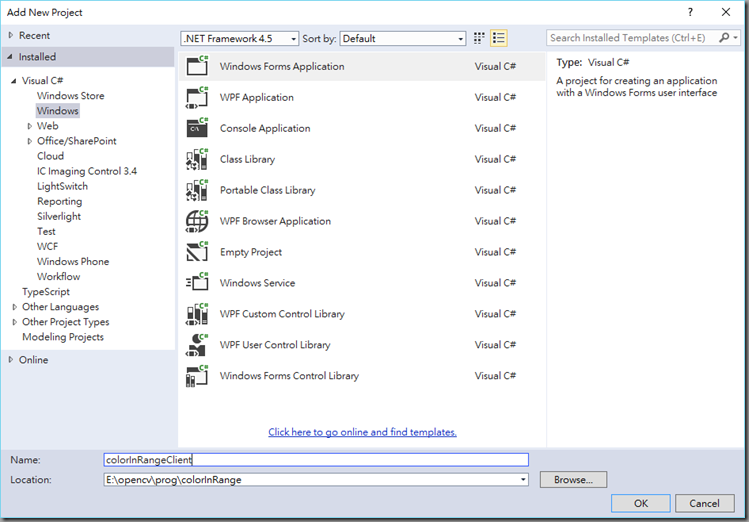Collapse the Installed section

pyautogui.click(x=10, y=57)
